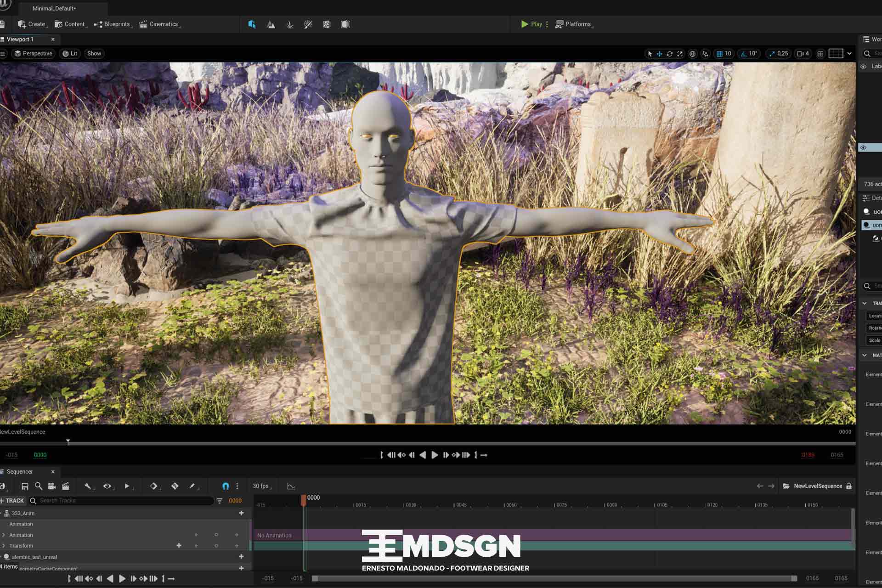Click the Add track button for 333_Anim
This screenshot has height=588, width=882.
coord(240,513)
